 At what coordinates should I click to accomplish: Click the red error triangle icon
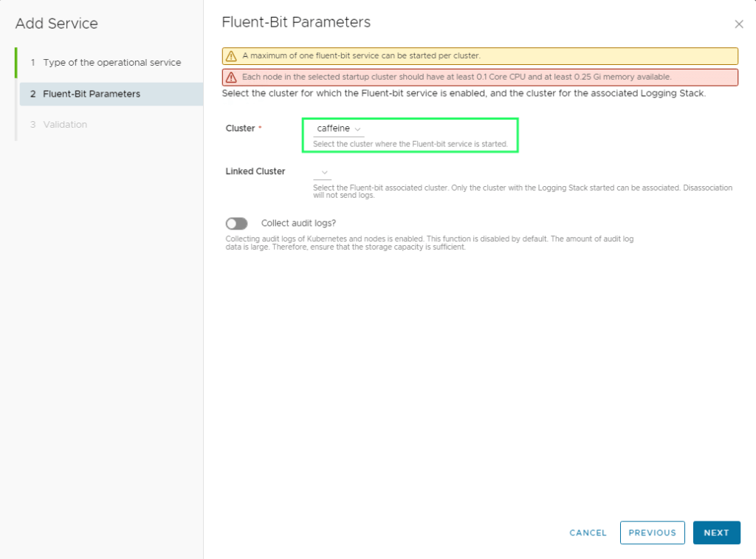[231, 78]
